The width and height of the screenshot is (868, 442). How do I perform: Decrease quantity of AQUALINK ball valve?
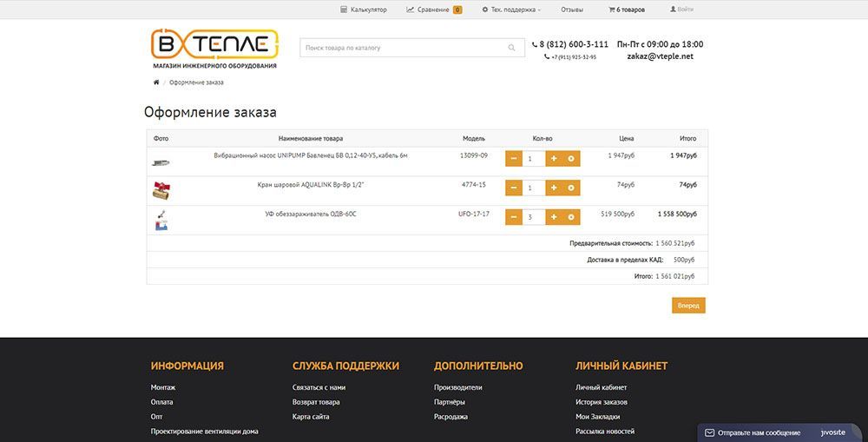click(514, 188)
